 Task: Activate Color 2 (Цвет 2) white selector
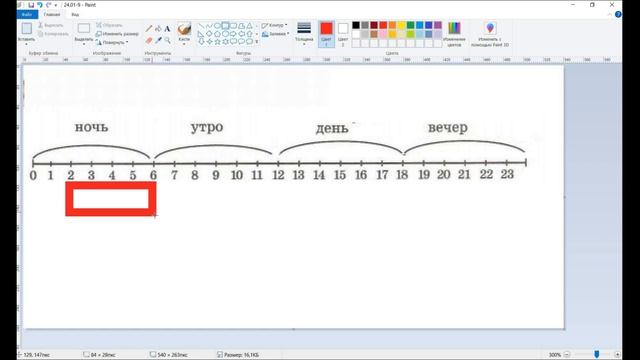(343, 34)
